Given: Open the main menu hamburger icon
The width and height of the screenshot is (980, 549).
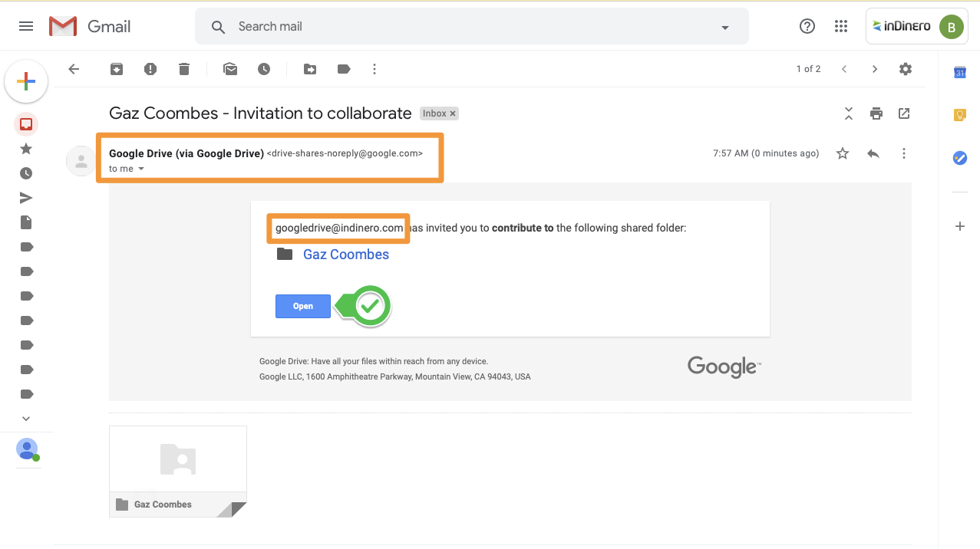Looking at the screenshot, I should tap(26, 26).
